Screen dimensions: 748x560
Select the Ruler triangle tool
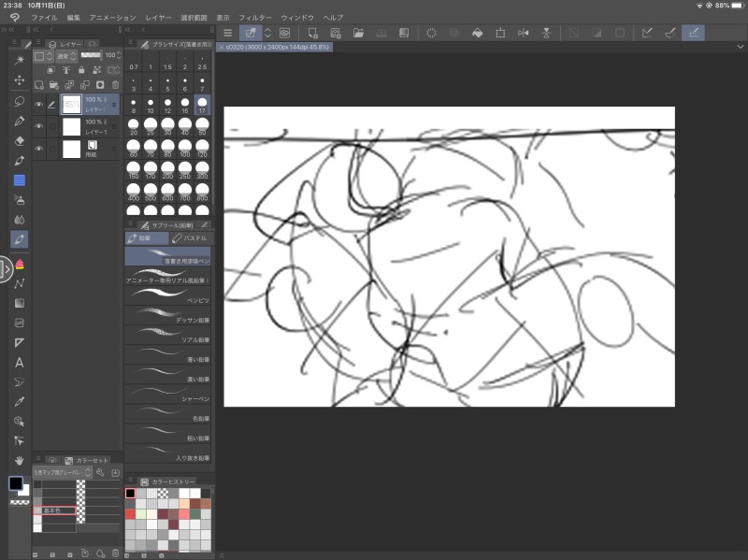[19, 342]
